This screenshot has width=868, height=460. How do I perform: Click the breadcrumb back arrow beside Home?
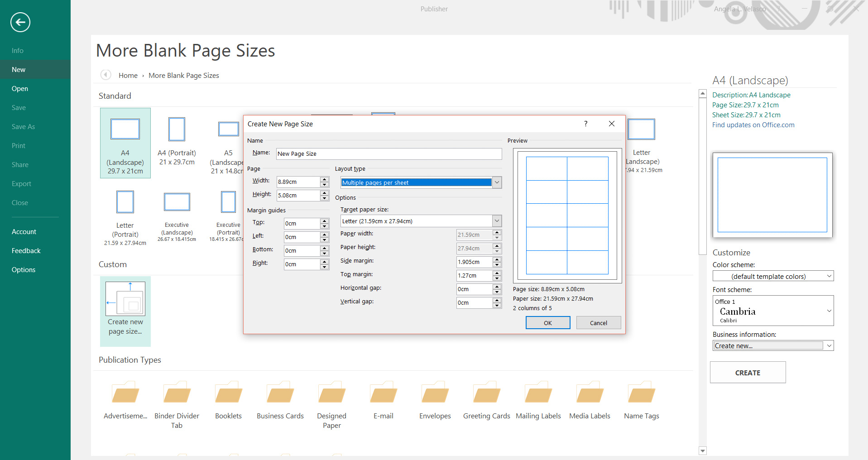106,75
